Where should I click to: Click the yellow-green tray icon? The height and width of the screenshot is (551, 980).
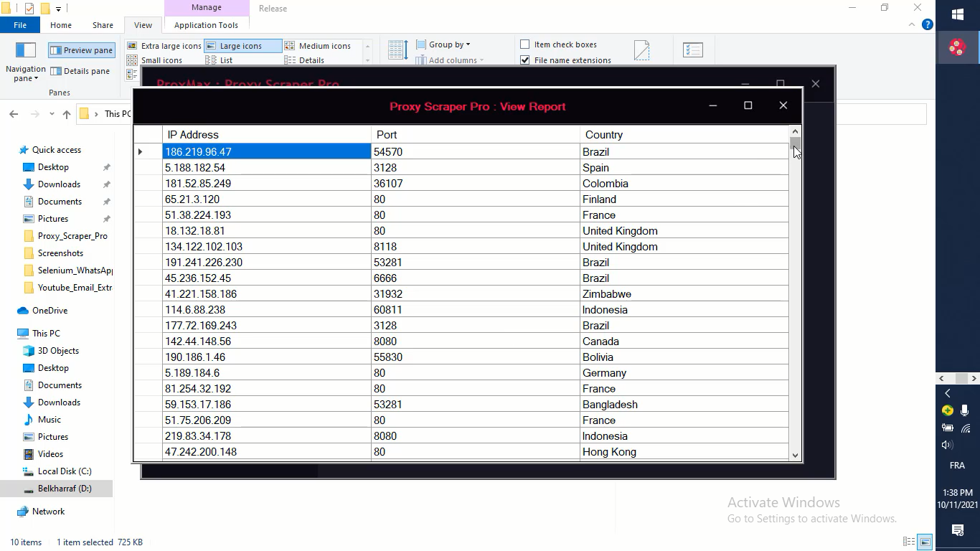[948, 410]
